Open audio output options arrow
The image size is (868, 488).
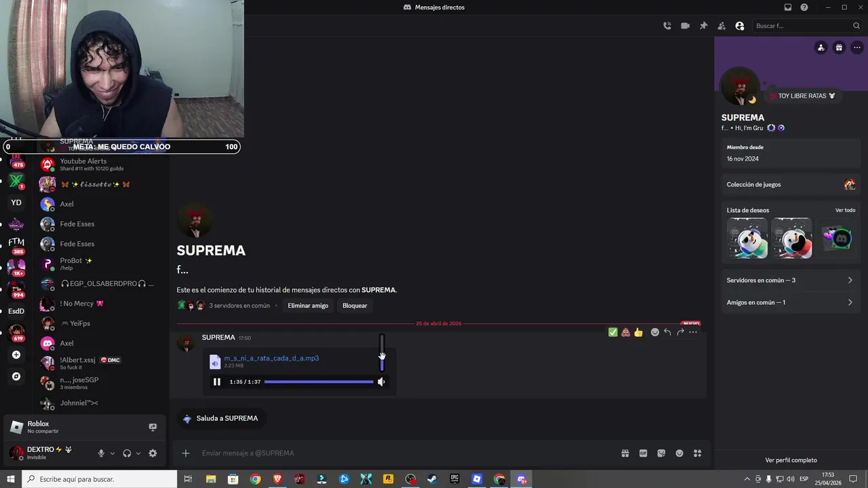(138, 453)
